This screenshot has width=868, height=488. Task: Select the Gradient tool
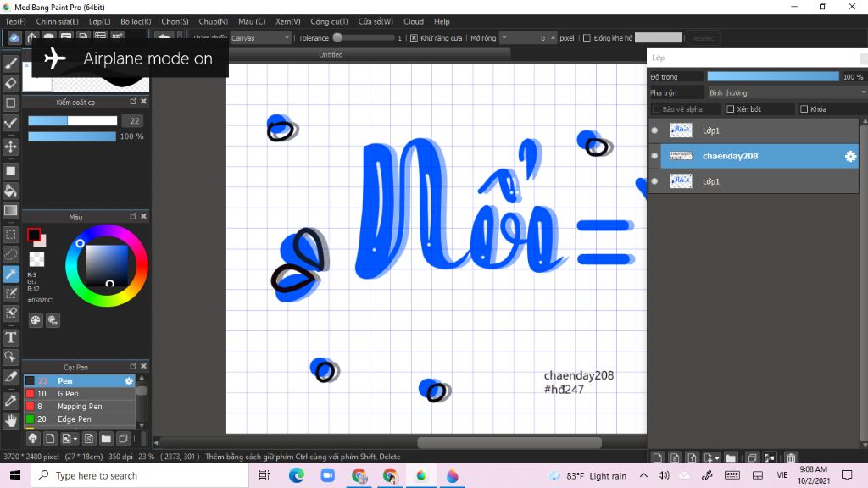[x=10, y=210]
